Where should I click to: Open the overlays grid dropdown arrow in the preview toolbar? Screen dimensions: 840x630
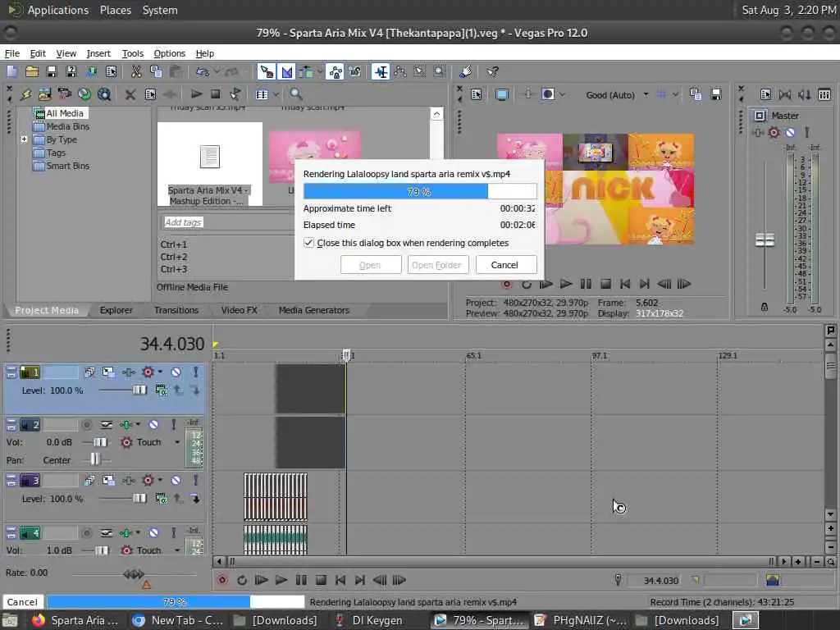[675, 95]
